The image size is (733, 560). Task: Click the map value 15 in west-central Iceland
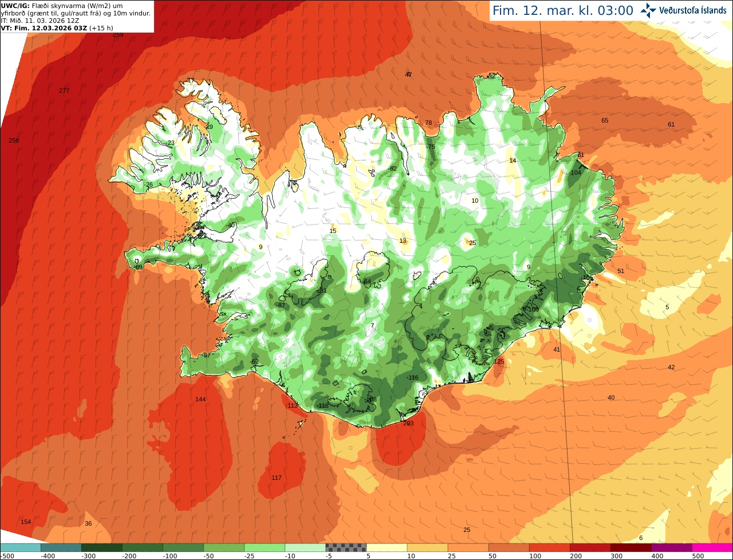tap(333, 231)
